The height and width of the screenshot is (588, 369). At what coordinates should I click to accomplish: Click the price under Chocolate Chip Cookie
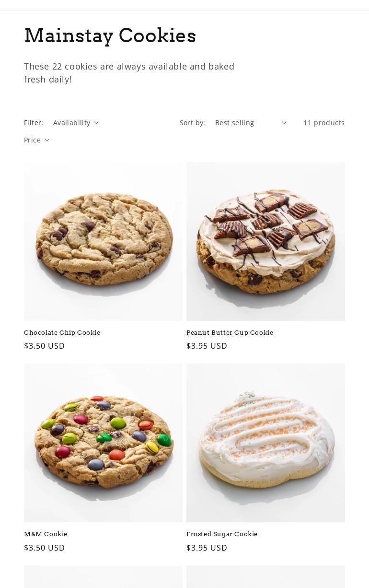(45, 346)
